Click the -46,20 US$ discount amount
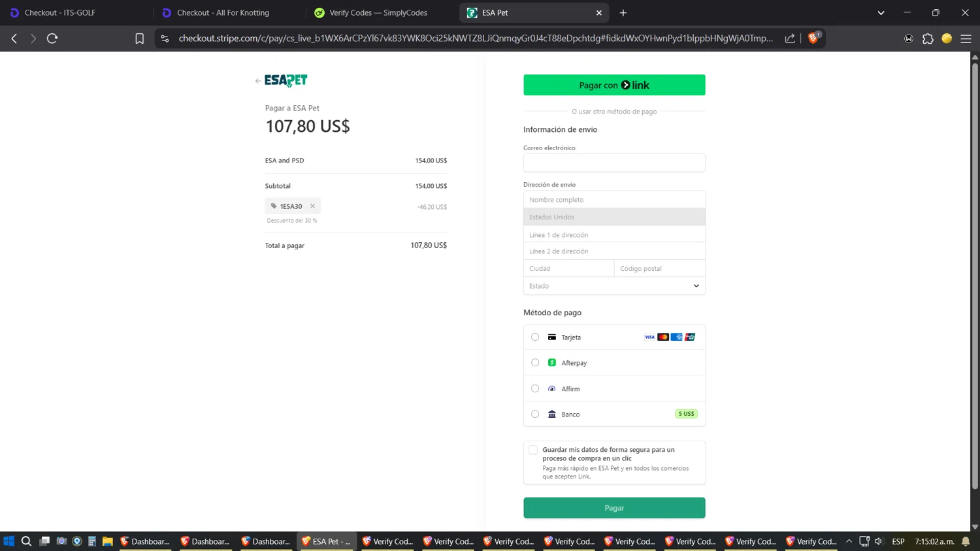The height and width of the screenshot is (551, 980). click(432, 207)
